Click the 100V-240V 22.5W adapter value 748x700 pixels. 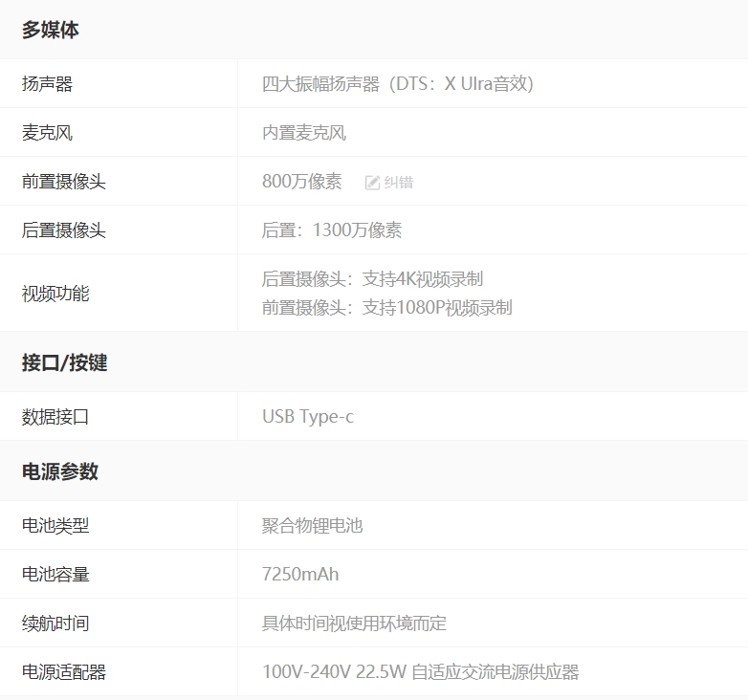point(420,672)
